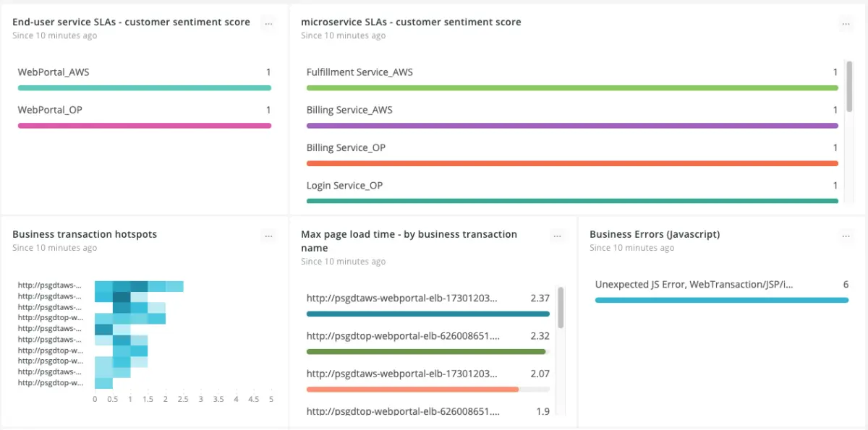Click Business transaction hotspots title
868x430 pixels.
(85, 234)
